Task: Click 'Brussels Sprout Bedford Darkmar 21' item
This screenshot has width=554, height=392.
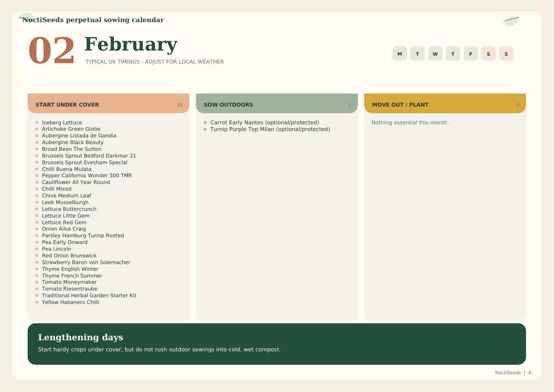Action: [x=89, y=156]
